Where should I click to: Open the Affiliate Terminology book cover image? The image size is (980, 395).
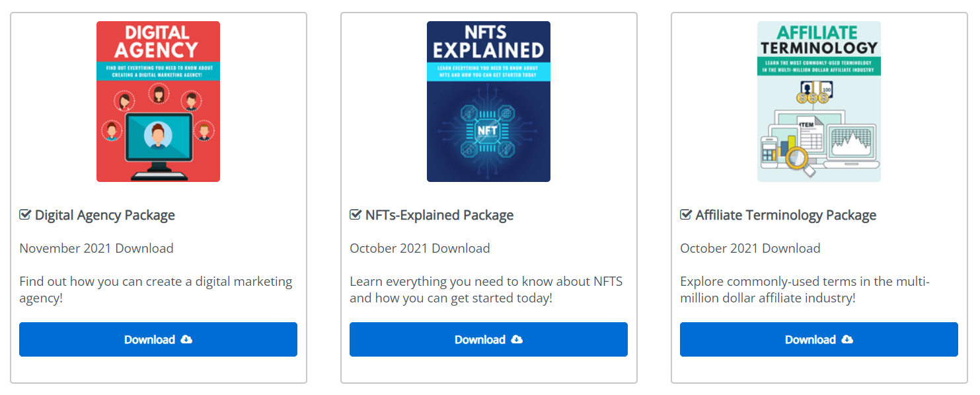click(x=819, y=101)
